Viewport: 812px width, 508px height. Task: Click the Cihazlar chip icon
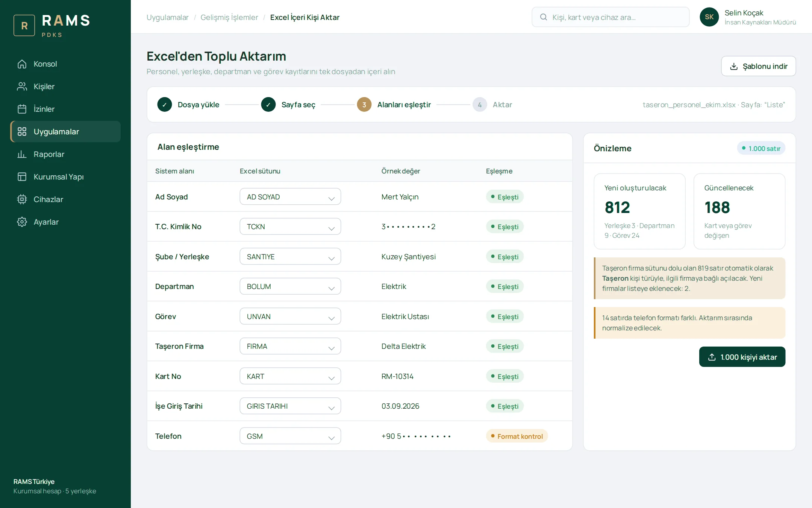coord(22,199)
